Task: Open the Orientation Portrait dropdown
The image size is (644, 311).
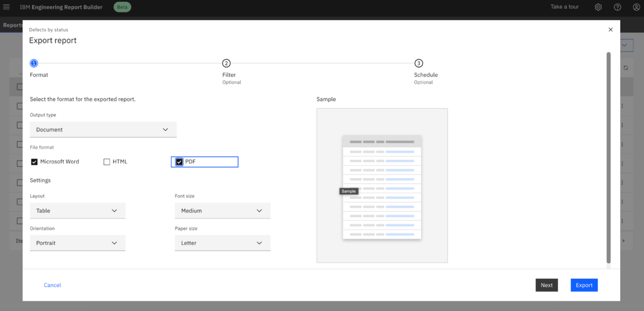Action: click(77, 243)
